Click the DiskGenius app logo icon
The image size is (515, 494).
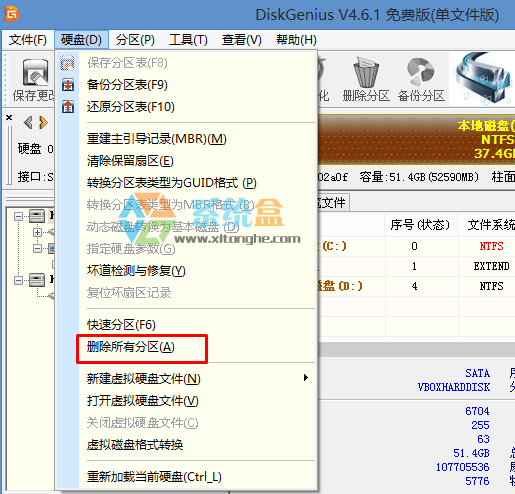[x=12, y=14]
